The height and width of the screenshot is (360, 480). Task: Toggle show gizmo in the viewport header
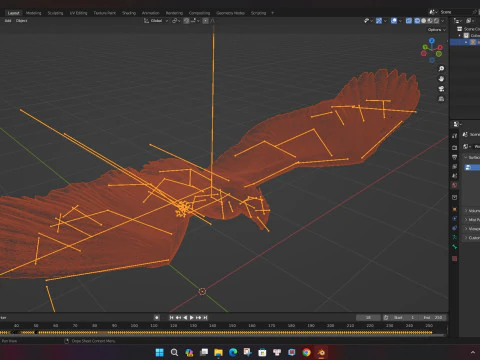point(379,21)
